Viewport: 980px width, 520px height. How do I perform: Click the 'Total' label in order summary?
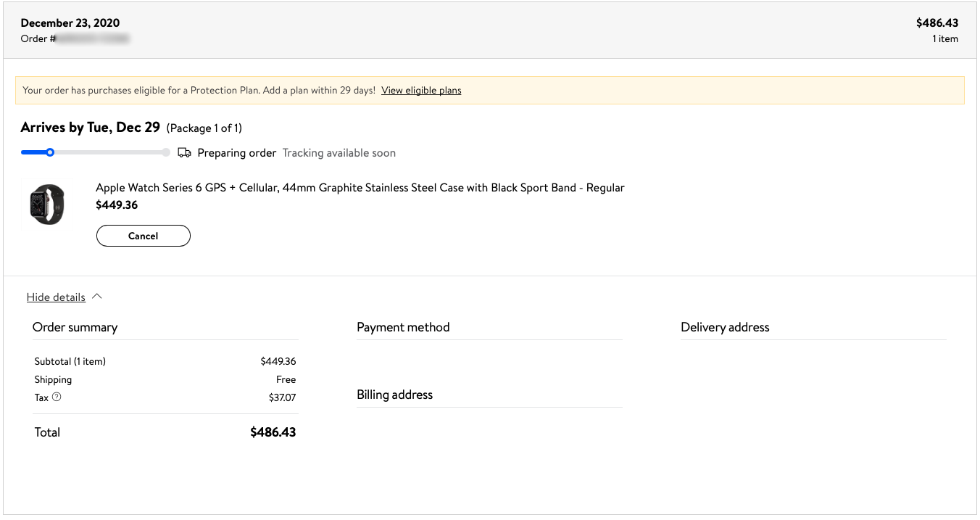(x=47, y=432)
